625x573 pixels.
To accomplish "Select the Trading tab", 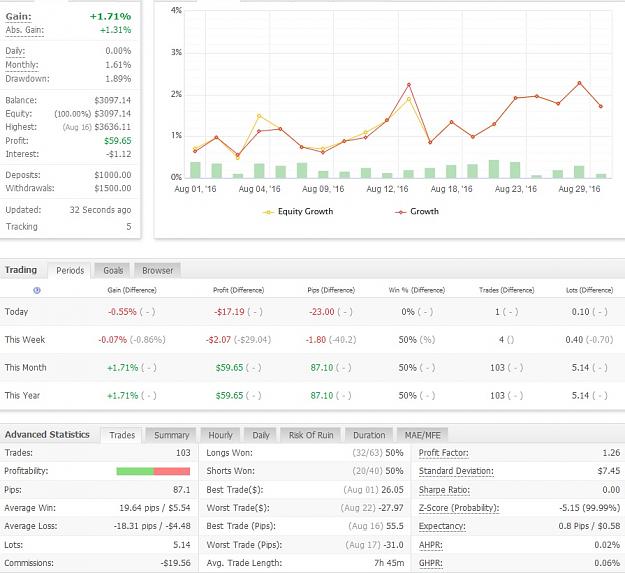I will tap(21, 270).
